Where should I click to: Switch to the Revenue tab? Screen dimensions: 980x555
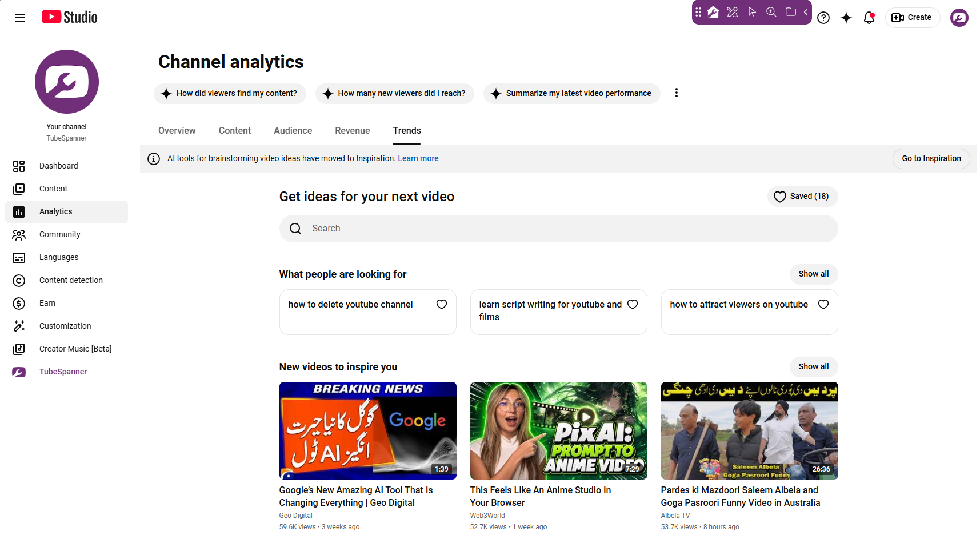click(353, 131)
